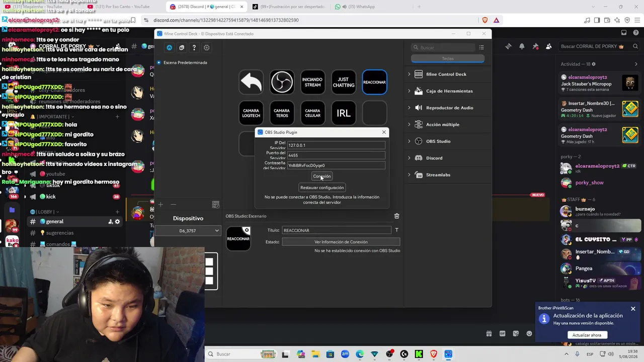Select the CAMARA TEROS deck key
Image resolution: width=644 pixels, height=362 pixels.
(282, 113)
